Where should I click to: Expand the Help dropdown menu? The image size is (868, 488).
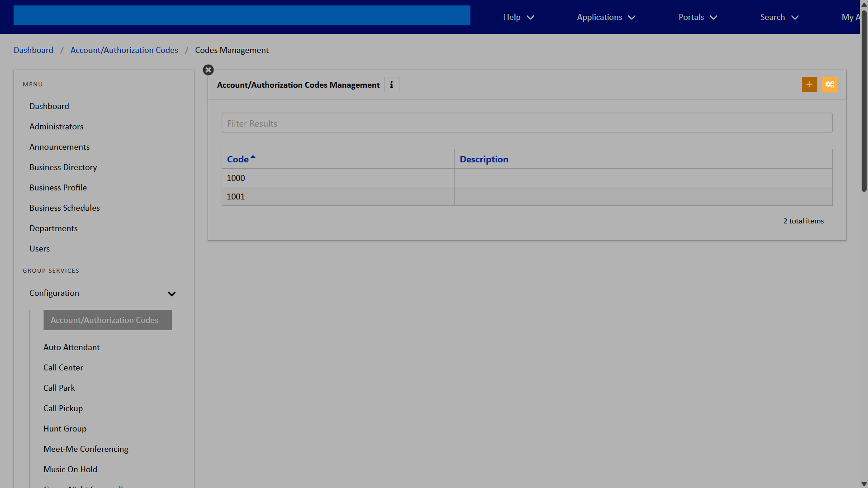click(x=518, y=17)
